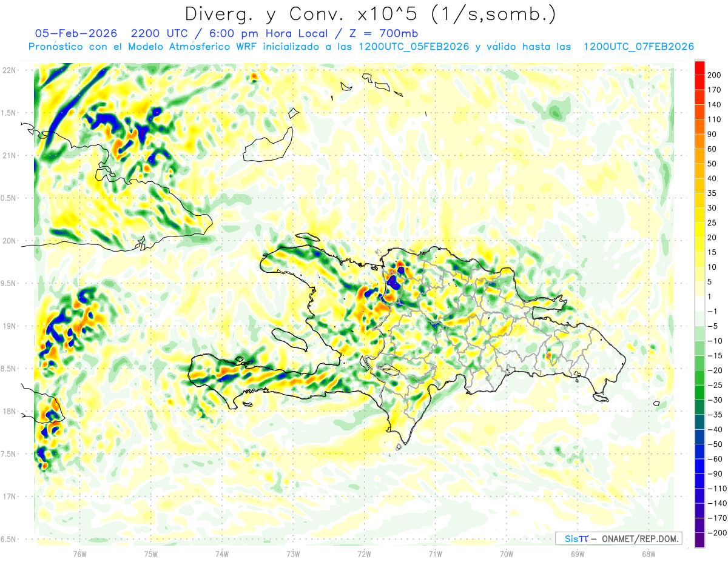
Task: Click the '75W' longitude label
Action: click(151, 554)
